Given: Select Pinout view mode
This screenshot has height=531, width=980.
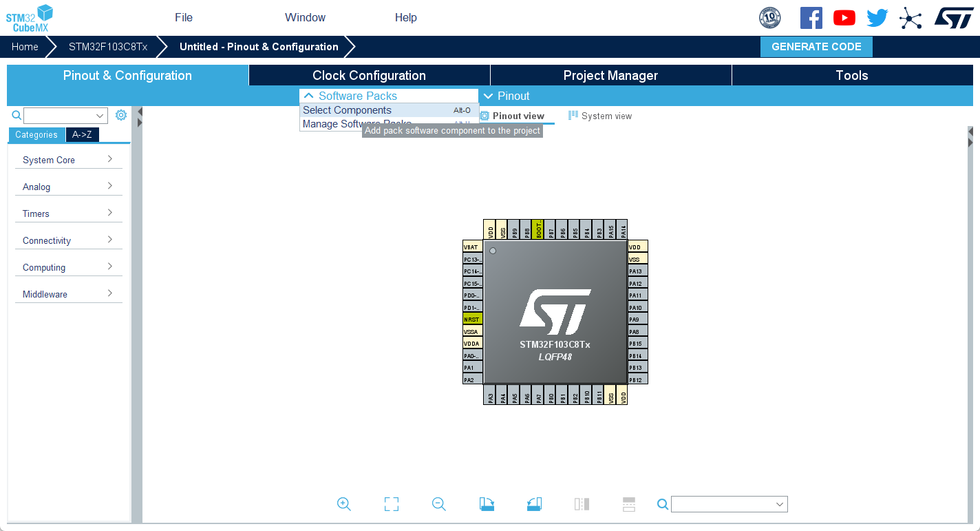Looking at the screenshot, I should [512, 116].
